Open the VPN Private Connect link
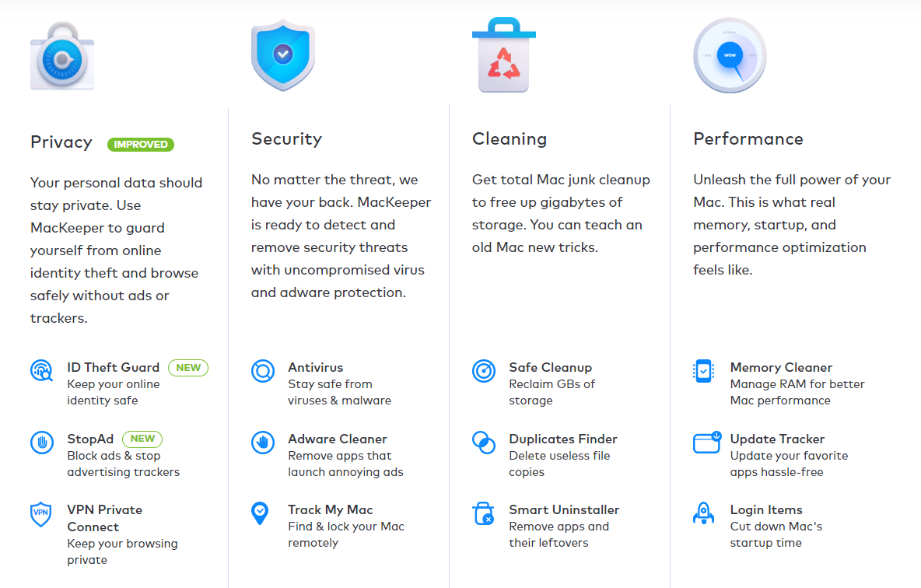The width and height of the screenshot is (921, 588). tap(104, 518)
